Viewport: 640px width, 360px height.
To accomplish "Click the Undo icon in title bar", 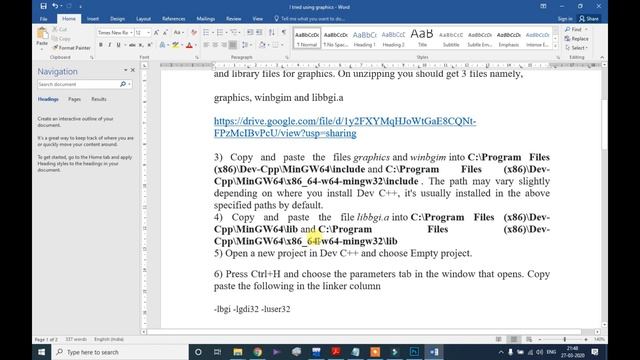I will [55, 6].
